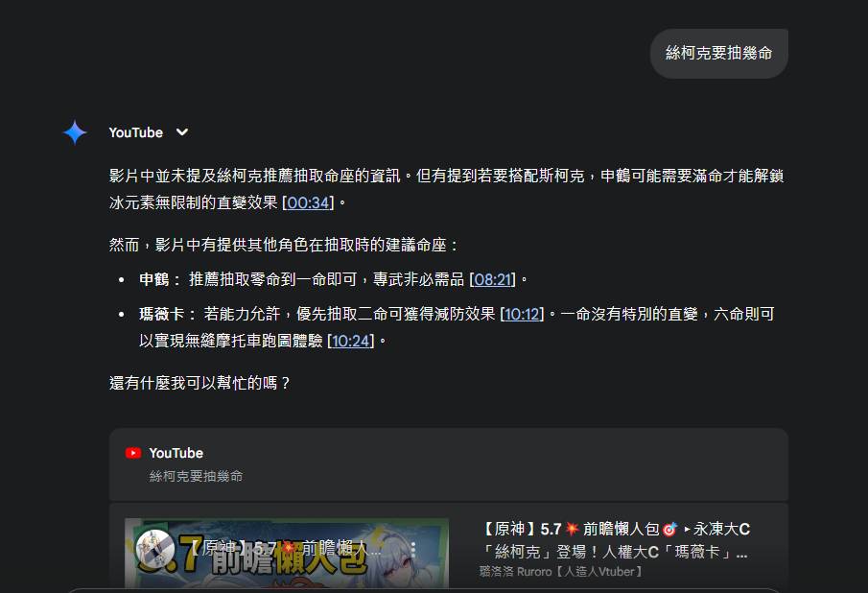The image size is (868, 593).
Task: Click the channel avatar on the thumbnail
Action: tap(155, 549)
